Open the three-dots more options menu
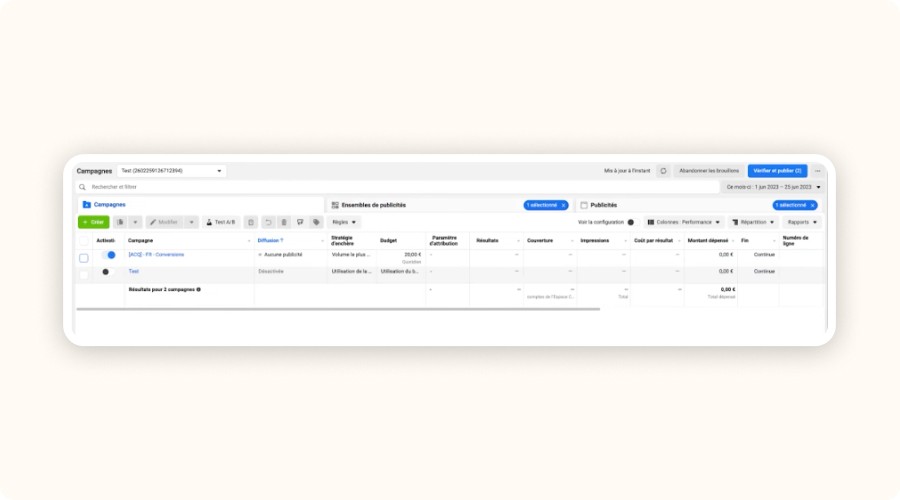The image size is (900, 500). pyautogui.click(x=817, y=171)
